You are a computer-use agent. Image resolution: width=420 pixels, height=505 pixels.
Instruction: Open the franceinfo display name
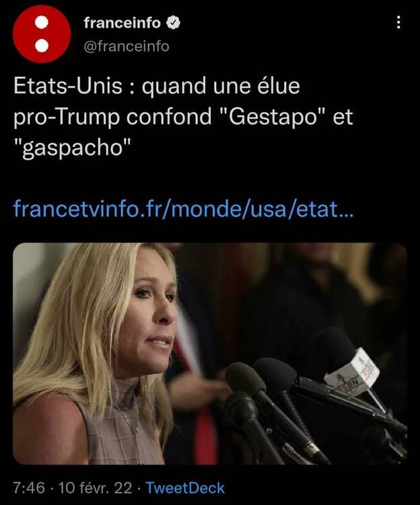[122, 23]
